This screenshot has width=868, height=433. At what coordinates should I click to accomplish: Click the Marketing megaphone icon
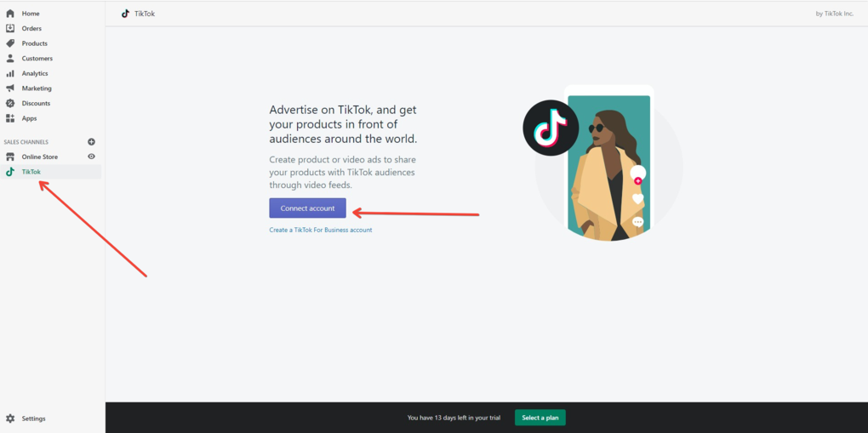coord(10,88)
